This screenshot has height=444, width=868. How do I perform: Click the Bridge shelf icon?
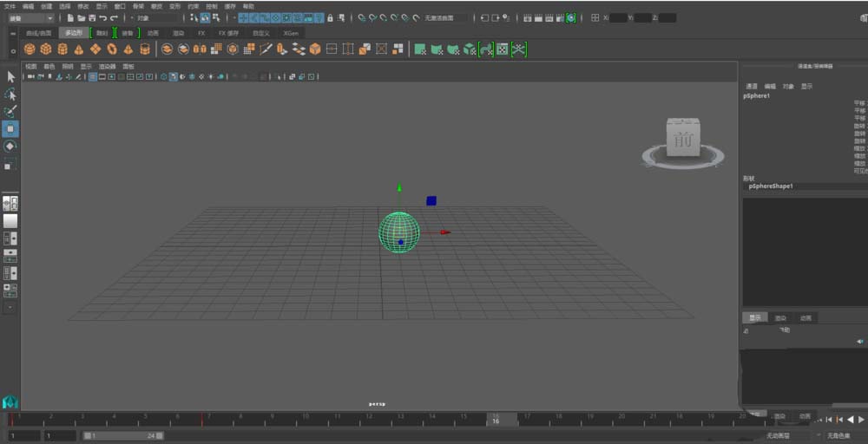coord(299,49)
